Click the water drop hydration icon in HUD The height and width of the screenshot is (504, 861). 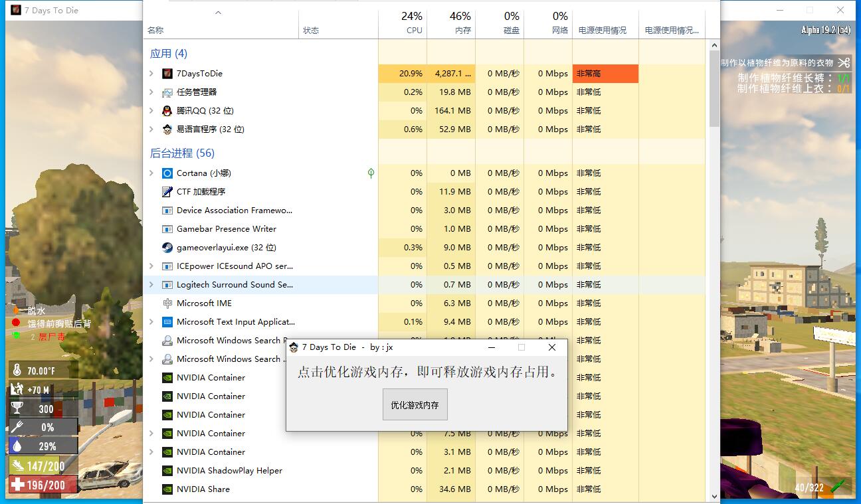17,446
